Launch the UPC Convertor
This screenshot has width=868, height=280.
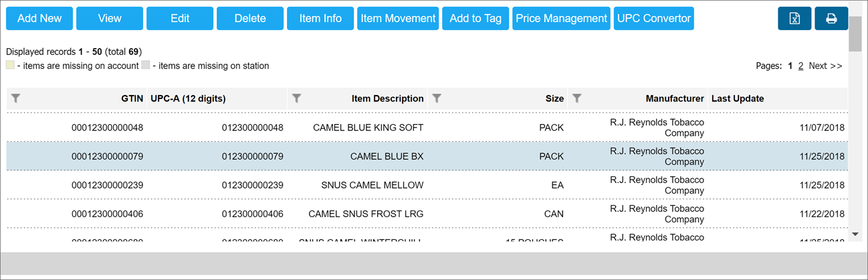coord(654,19)
